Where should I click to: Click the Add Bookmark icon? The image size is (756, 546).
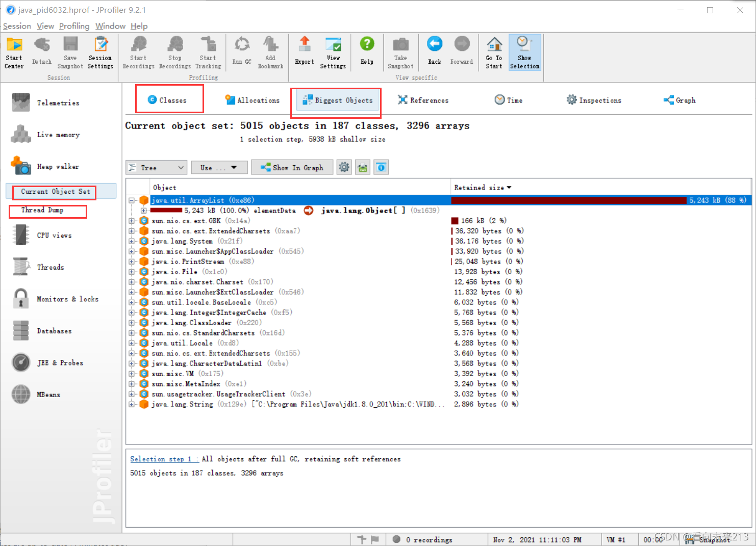pos(270,53)
